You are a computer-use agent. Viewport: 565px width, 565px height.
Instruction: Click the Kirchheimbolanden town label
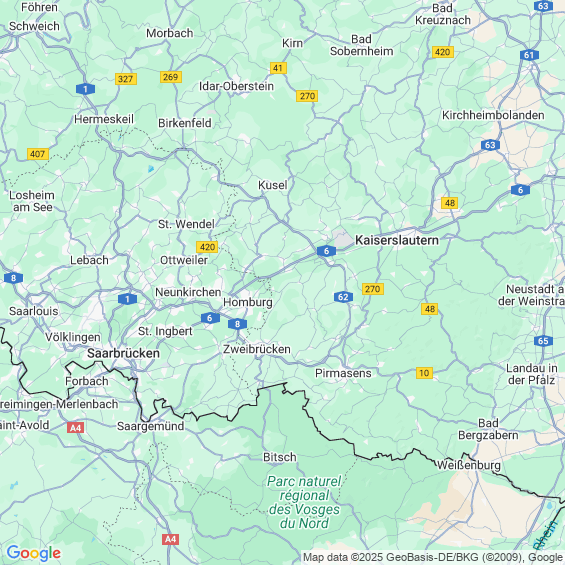click(x=493, y=115)
